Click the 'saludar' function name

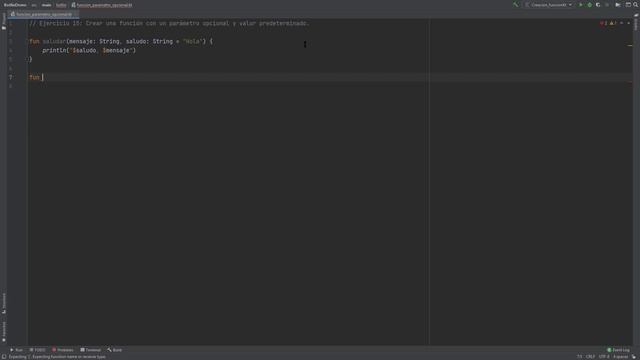(x=54, y=41)
